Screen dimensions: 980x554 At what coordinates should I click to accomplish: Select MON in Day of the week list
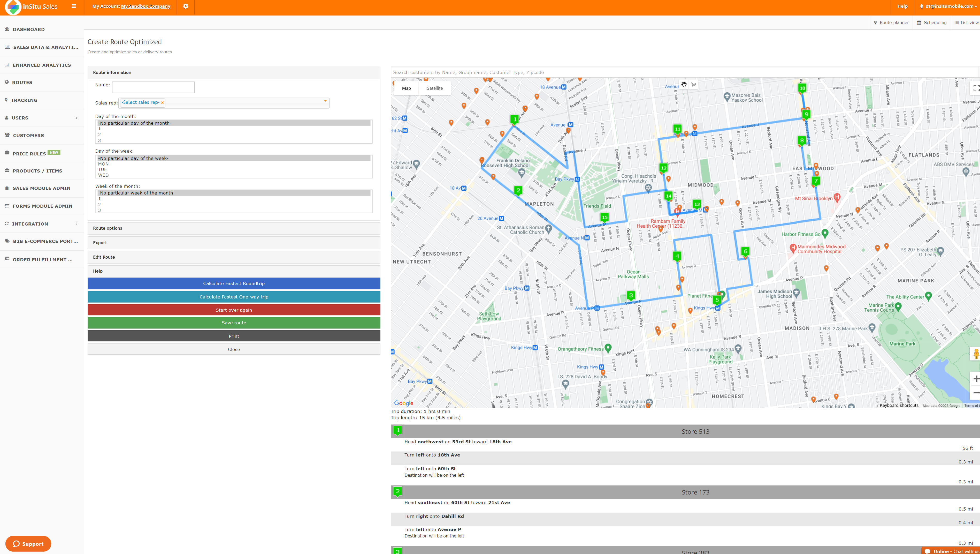103,164
